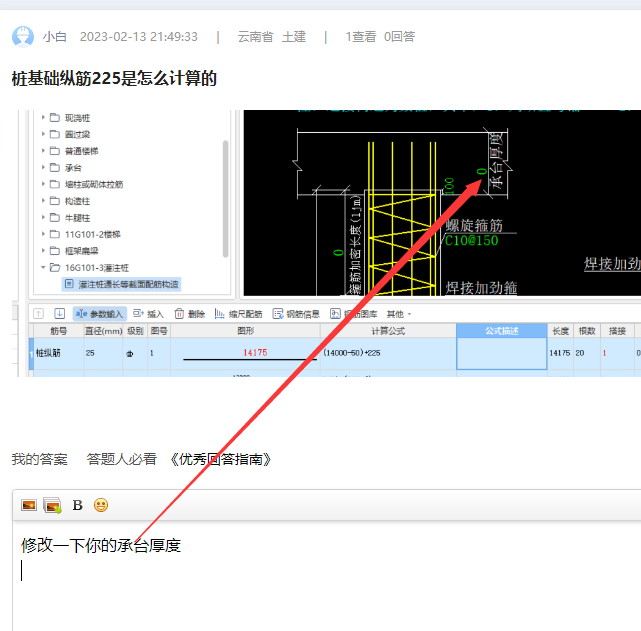
Task: Click the 钢筋信息 toolbar button
Action: (x=296, y=313)
